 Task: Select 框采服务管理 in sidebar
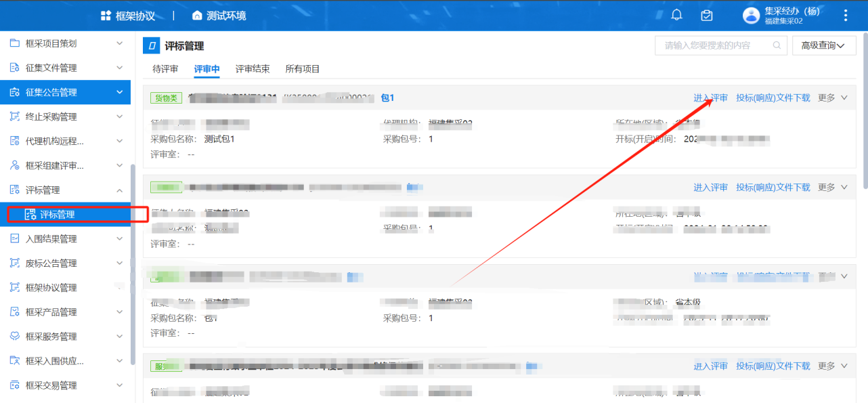(x=66, y=336)
